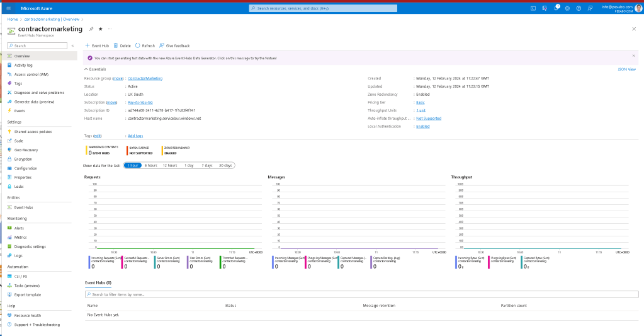Select the 1 day time range
This screenshot has height=336, width=644.
pos(189,165)
